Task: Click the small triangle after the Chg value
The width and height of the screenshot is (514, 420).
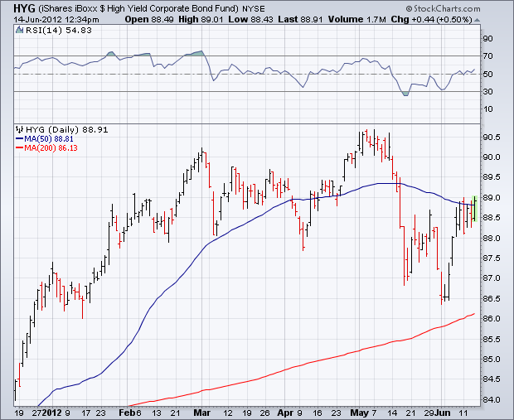Action: 477,20
